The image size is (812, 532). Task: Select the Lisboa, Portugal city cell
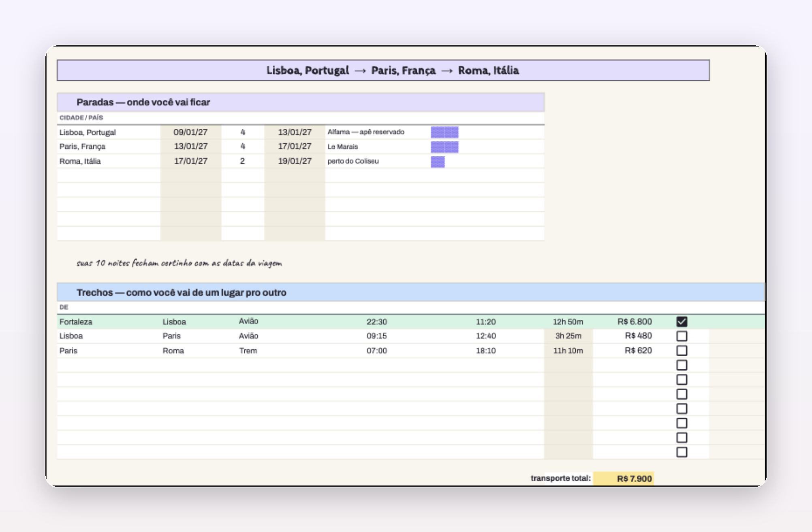tap(109, 132)
